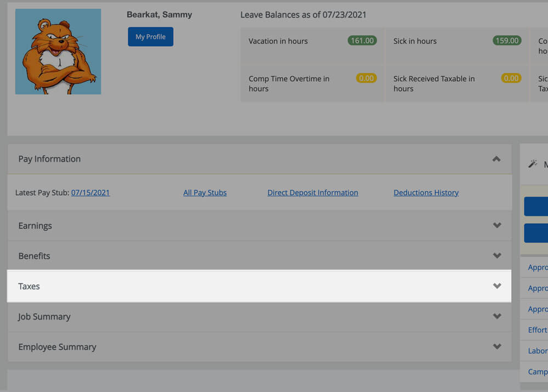Open Sammy Bearkat's profile picture

pyautogui.click(x=58, y=53)
